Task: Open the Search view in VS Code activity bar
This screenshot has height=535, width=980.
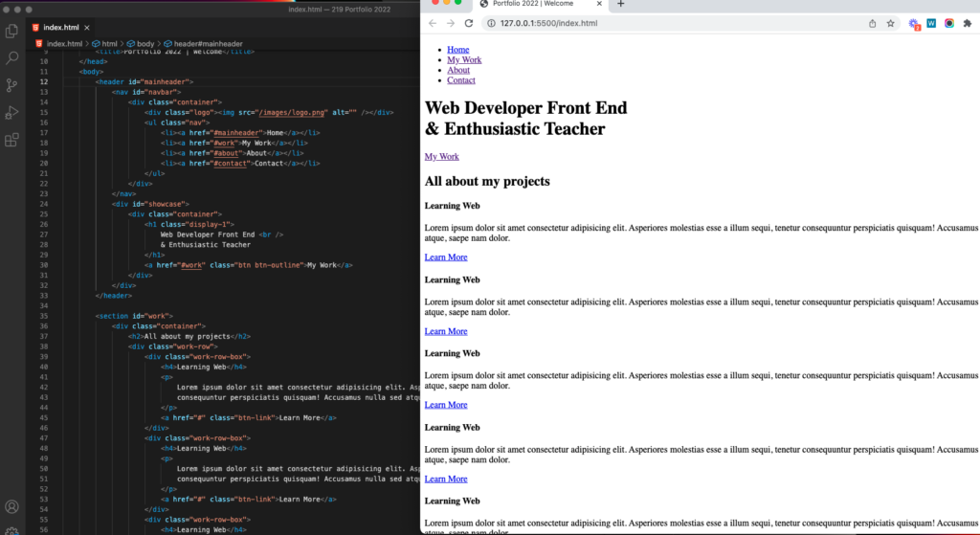Action: [x=11, y=58]
